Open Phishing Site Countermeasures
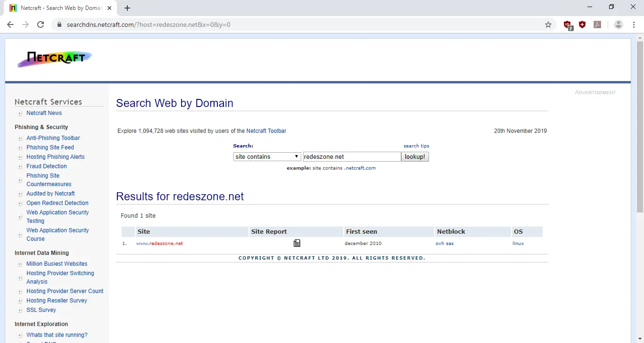This screenshot has height=343, width=644. (x=49, y=180)
